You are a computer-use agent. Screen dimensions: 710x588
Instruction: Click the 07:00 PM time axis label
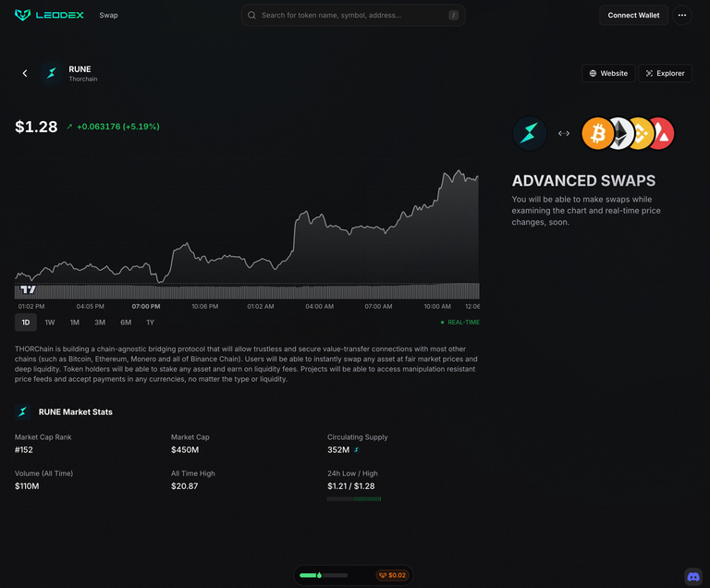tap(146, 307)
